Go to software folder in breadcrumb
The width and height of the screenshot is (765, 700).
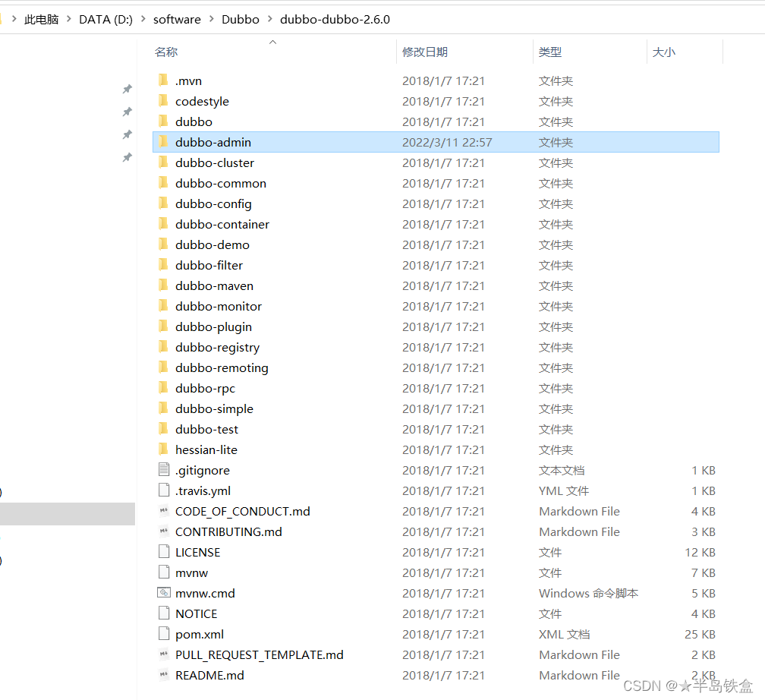(x=177, y=20)
